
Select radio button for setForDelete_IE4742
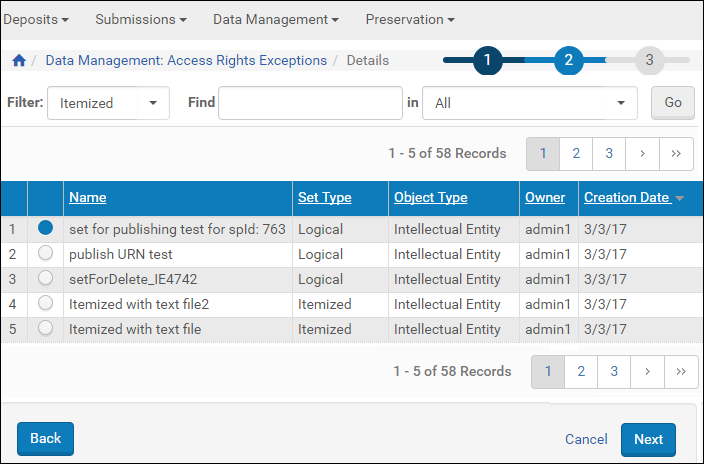pyautogui.click(x=45, y=279)
